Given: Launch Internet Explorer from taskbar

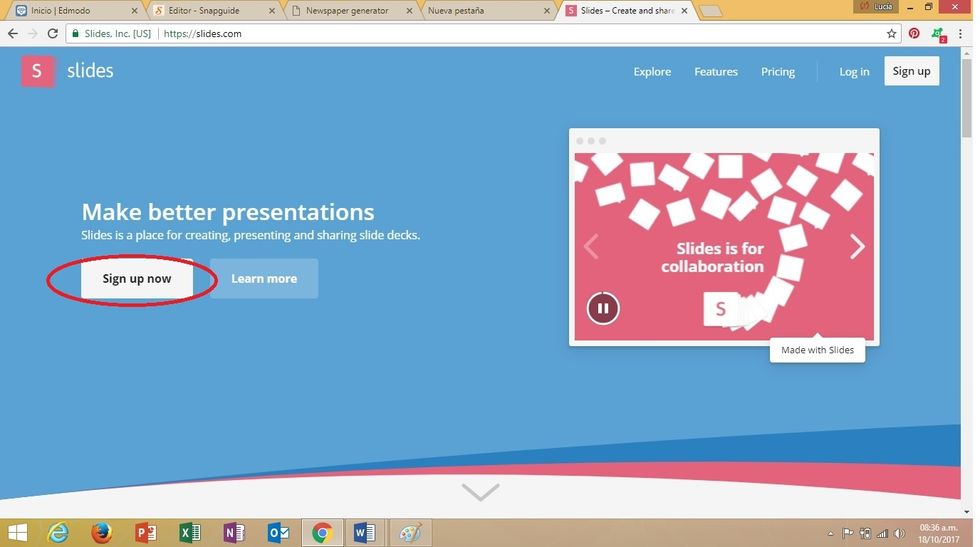Looking at the screenshot, I should [x=58, y=533].
